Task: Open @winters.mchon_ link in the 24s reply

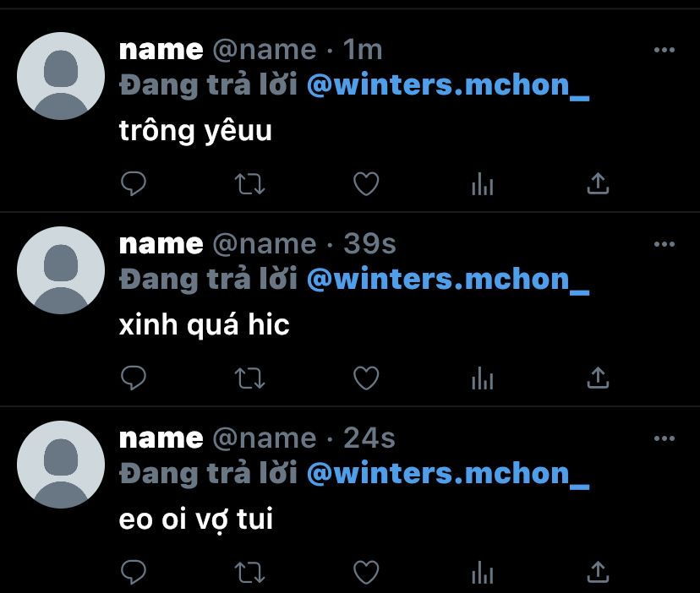Action: tap(448, 474)
